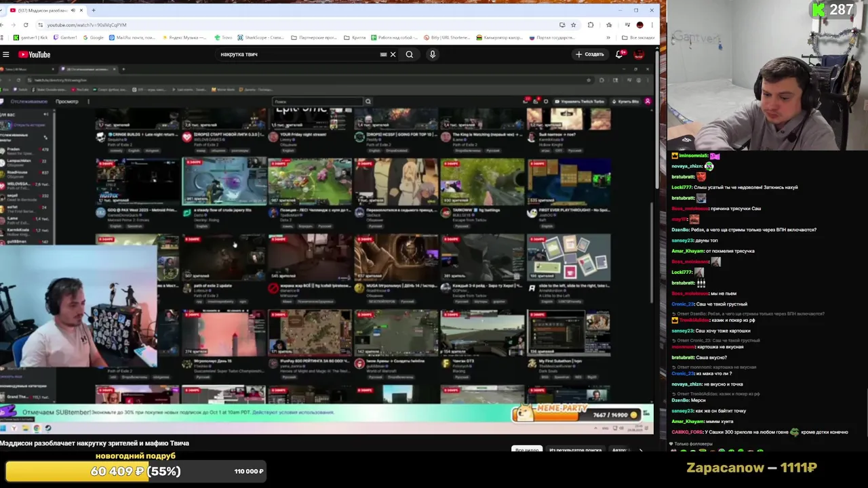Viewport: 868px width, 488px height.
Task: Click the sticky-notes stream thumbnail in Twitch
Action: pyautogui.click(x=568, y=258)
